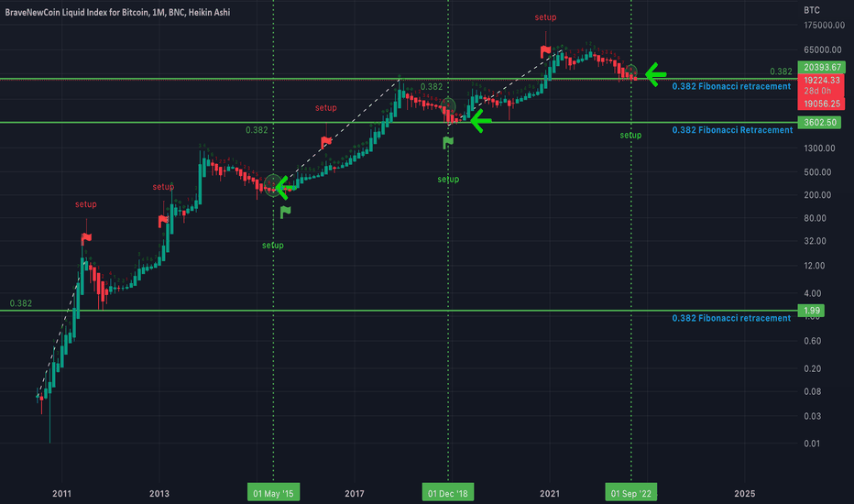Select the 2021 year label on the time axis
Viewport: 854px width, 504px height.
coord(550,494)
